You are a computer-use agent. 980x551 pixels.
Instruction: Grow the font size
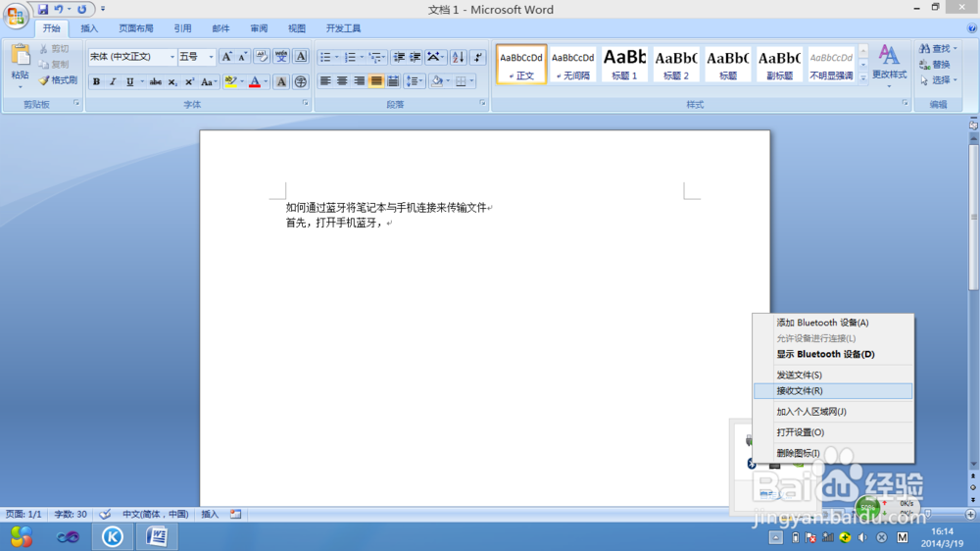[x=227, y=57]
